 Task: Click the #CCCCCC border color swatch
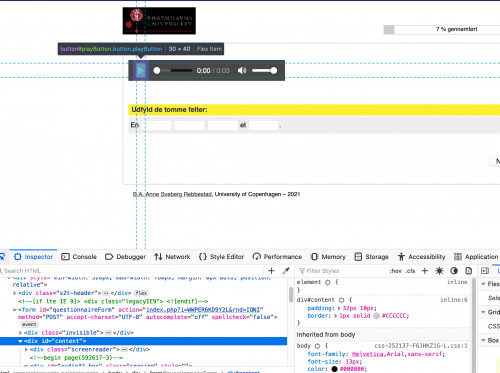(x=376, y=316)
